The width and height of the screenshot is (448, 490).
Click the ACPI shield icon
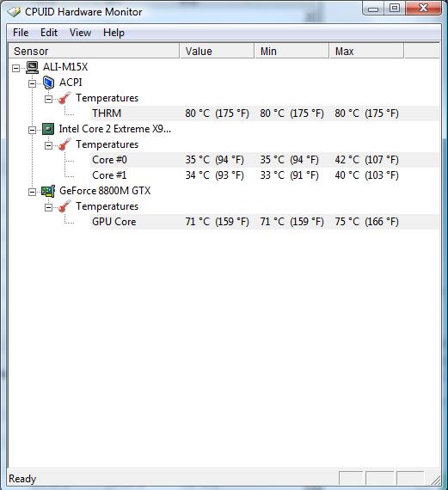48,83
